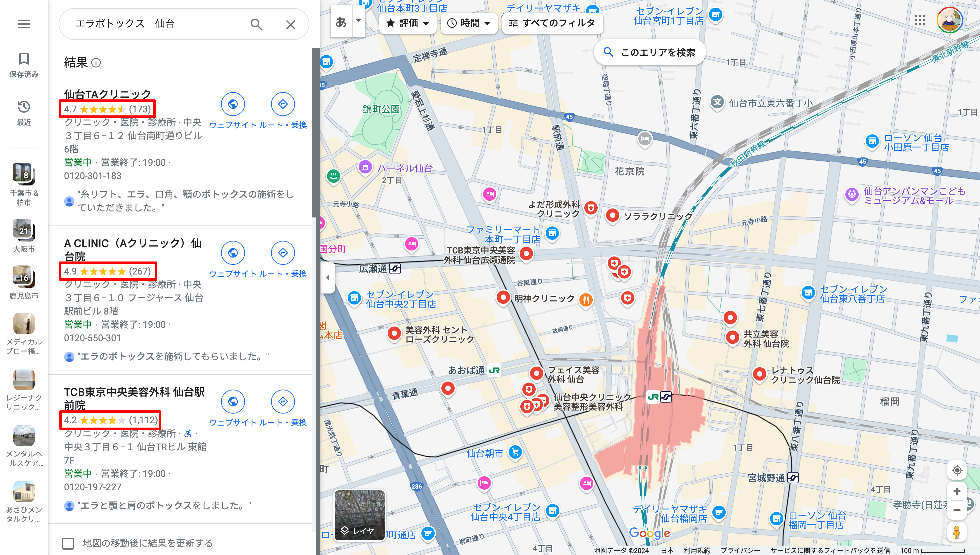Open the Google apps grid
The image size is (980, 555).
click(x=920, y=20)
